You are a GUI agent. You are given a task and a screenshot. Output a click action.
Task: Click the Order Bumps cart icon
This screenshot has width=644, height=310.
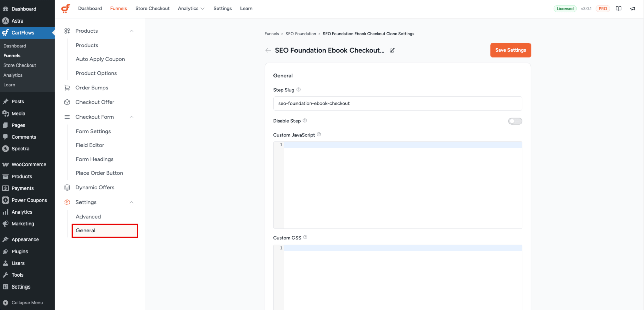pos(67,88)
